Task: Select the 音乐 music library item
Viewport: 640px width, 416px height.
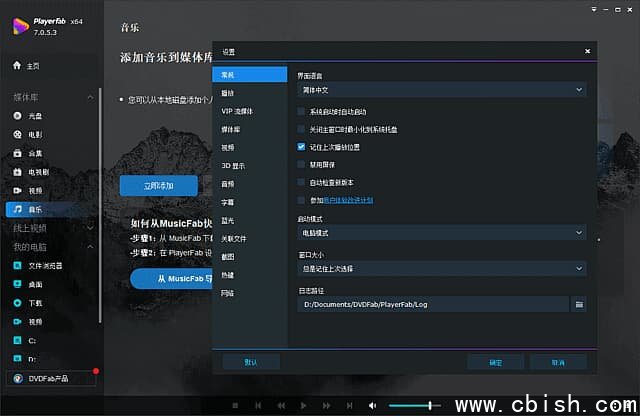Action: 51,209
